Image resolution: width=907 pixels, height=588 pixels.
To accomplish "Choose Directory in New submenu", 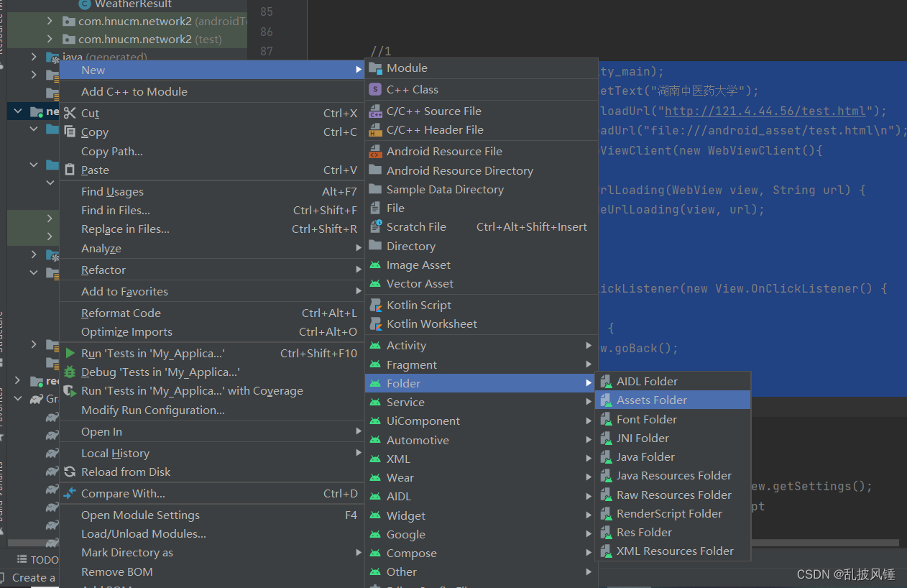I will tap(482, 247).
